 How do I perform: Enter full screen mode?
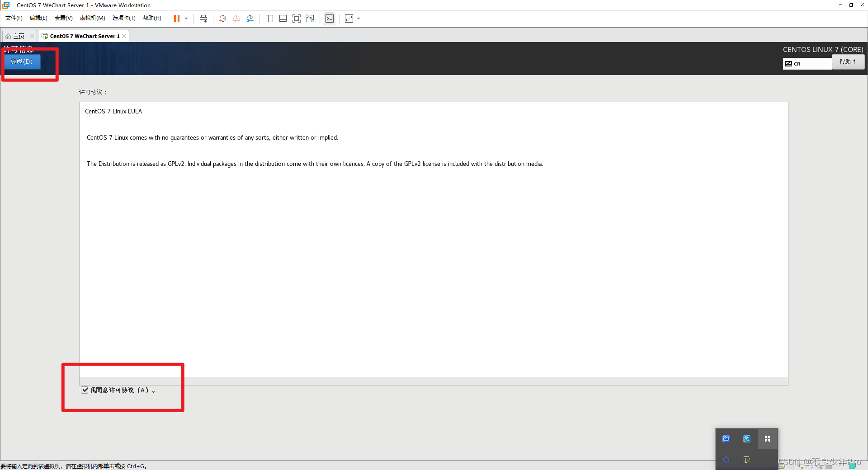click(297, 19)
